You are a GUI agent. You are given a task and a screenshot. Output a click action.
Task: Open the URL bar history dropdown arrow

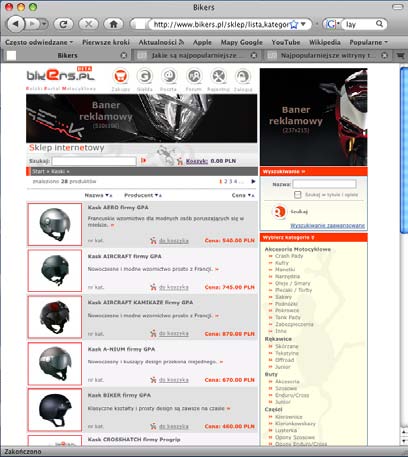(303, 24)
